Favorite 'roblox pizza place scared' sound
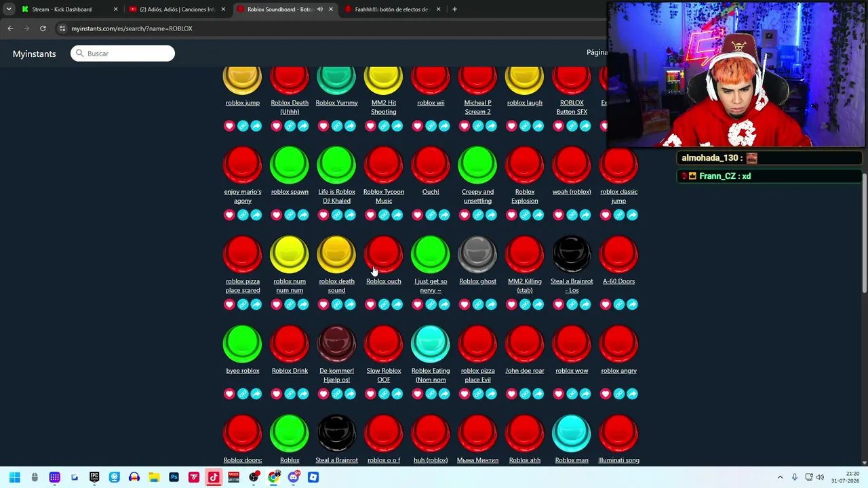Image resolution: width=868 pixels, height=488 pixels. (229, 304)
